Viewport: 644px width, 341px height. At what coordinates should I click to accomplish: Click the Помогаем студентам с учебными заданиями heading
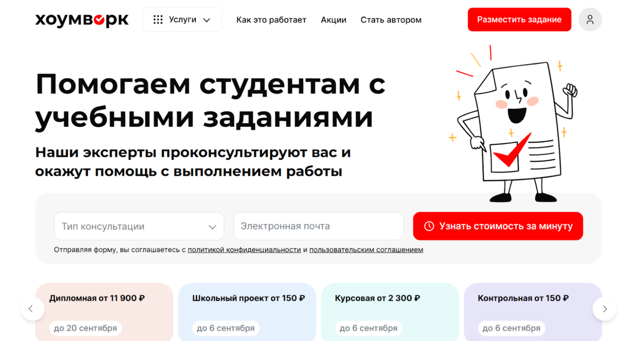point(210,101)
